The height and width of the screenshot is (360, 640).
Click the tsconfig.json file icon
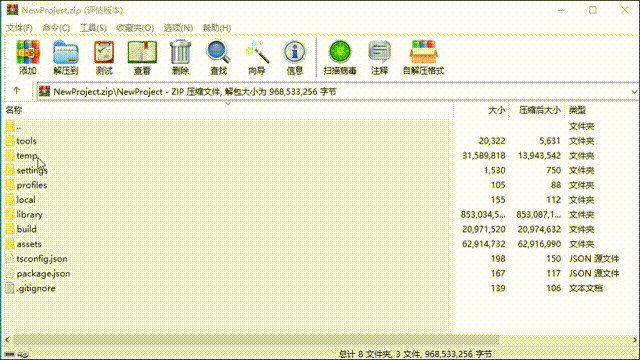coord(10,259)
